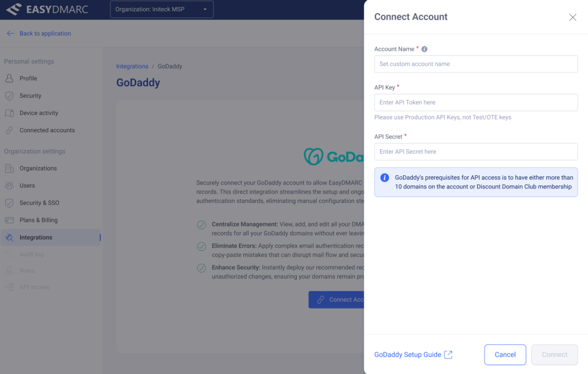Screen dimensions: 588x374
Task: Click the Security shield icon
Action: click(x=9, y=96)
